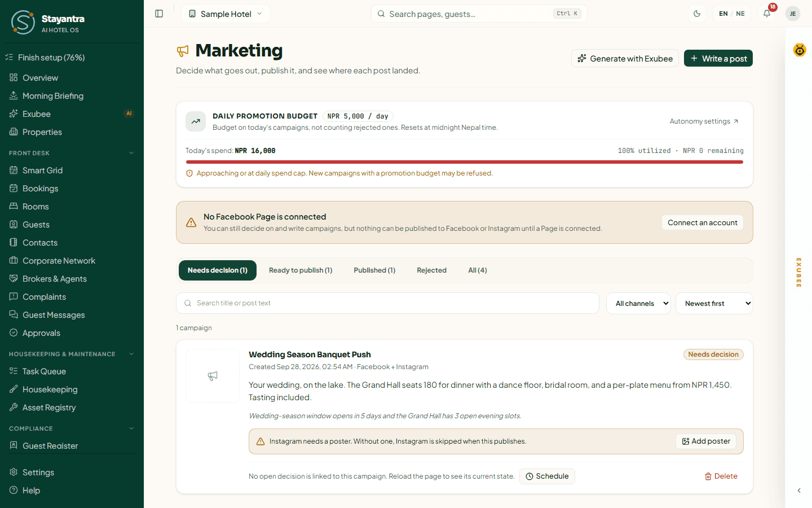
Task: Switch language to NE
Action: click(x=740, y=14)
